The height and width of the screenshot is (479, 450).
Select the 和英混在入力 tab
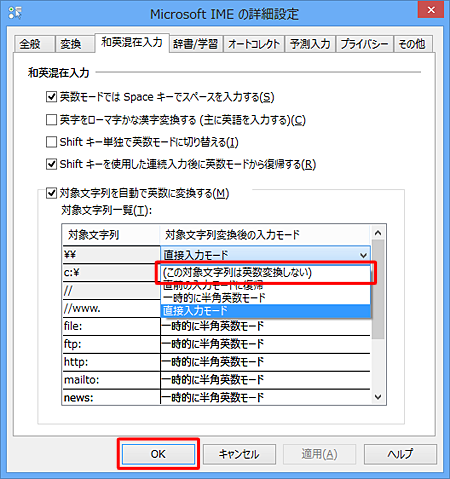(132, 42)
